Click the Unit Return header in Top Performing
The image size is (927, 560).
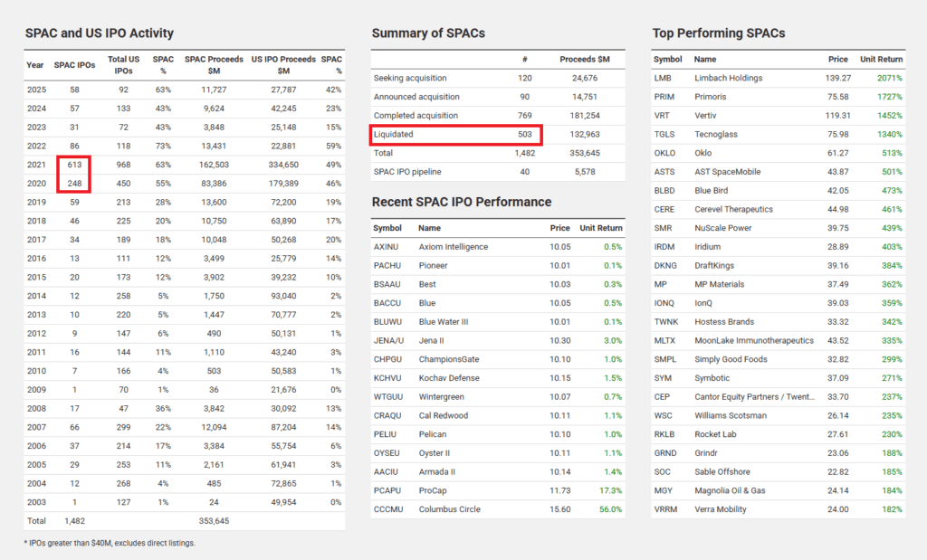(x=881, y=59)
